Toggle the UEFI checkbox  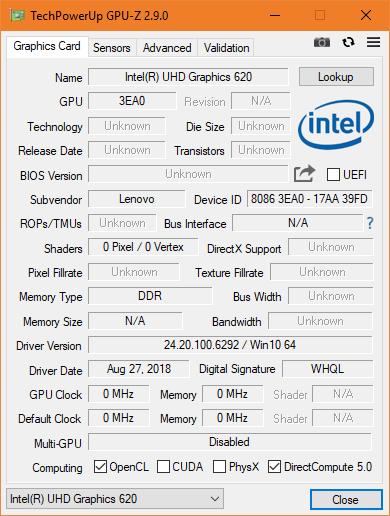pyautogui.click(x=333, y=174)
